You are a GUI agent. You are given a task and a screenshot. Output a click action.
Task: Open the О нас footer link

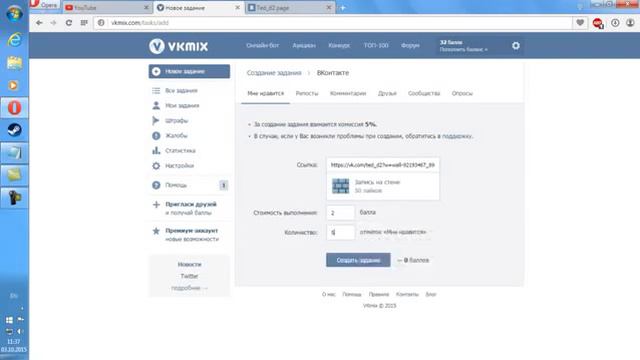[x=328, y=294]
